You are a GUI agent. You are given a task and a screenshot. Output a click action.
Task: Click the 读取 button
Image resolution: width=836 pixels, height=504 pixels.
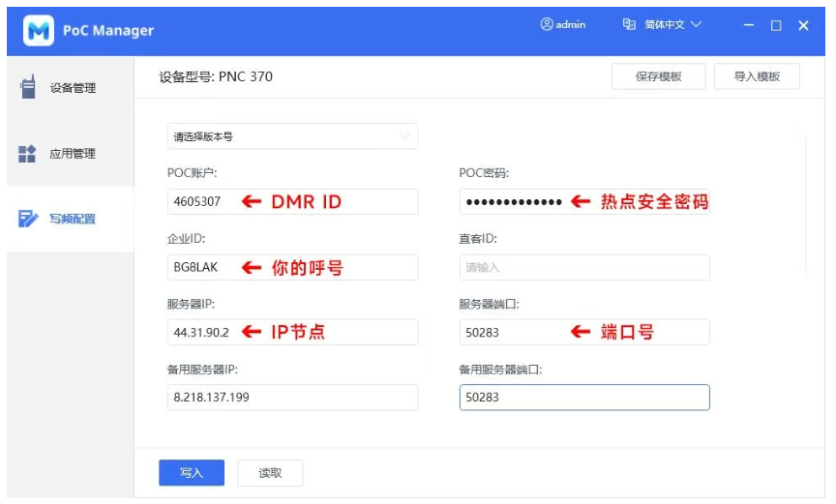[270, 473]
